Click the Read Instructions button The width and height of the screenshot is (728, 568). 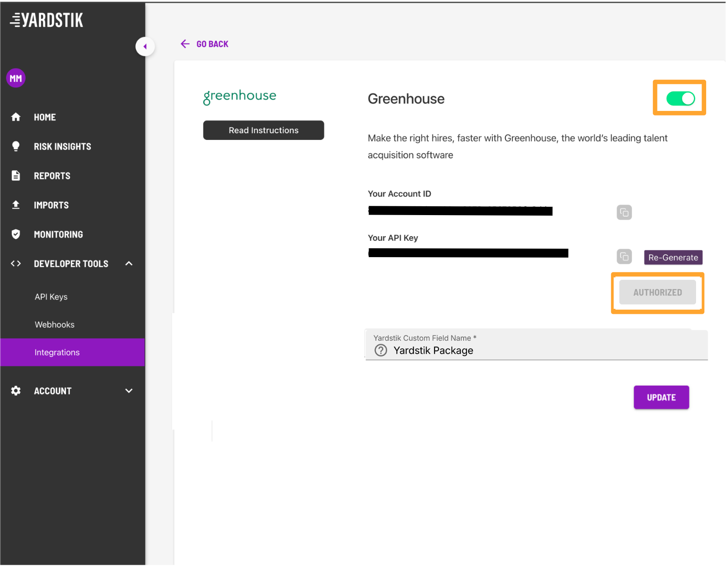click(264, 130)
